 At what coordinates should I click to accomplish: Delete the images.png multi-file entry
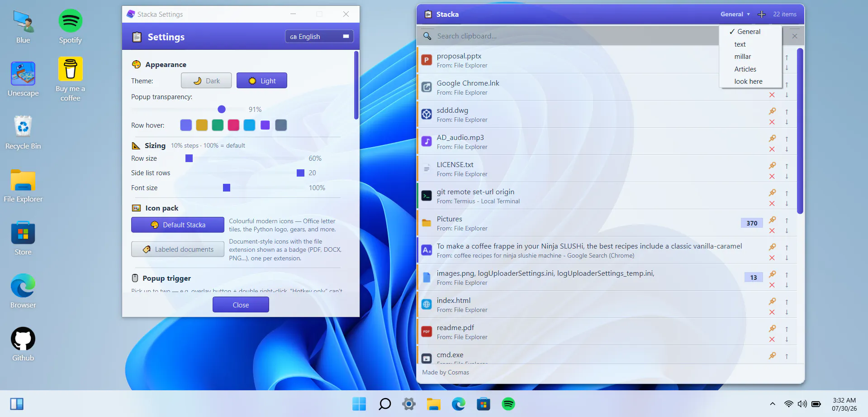[772, 285]
